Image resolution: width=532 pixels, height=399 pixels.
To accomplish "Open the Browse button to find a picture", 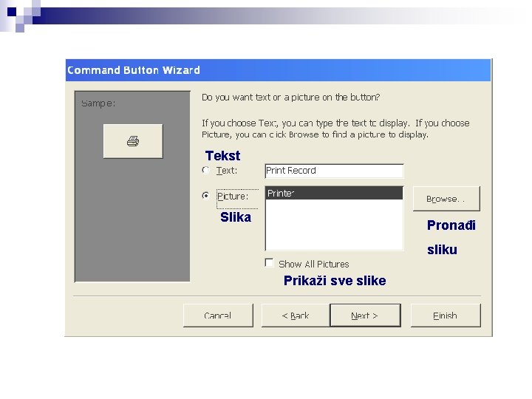I will click(x=446, y=199).
